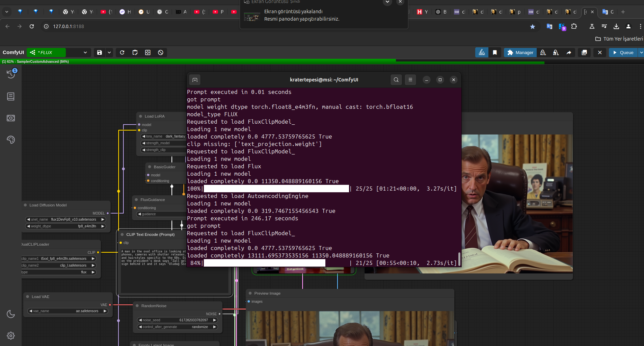Expand the workflow selector dropdown next to FLUX

click(x=85, y=52)
